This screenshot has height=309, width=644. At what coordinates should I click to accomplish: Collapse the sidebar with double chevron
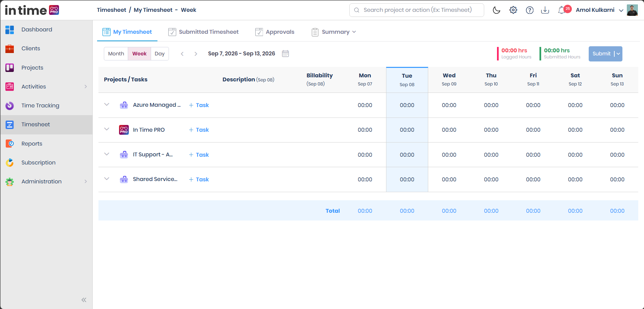click(84, 300)
